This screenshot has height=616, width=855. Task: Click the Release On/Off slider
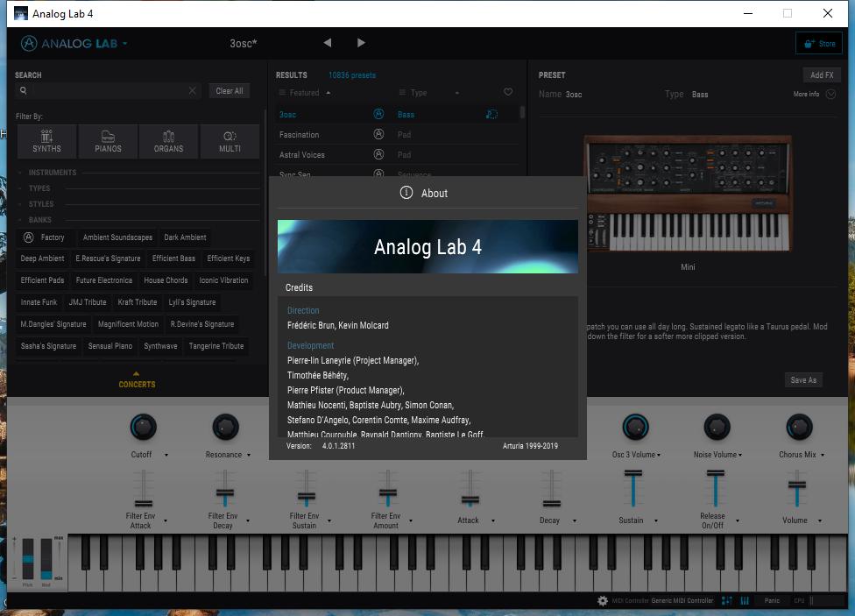[716, 488]
